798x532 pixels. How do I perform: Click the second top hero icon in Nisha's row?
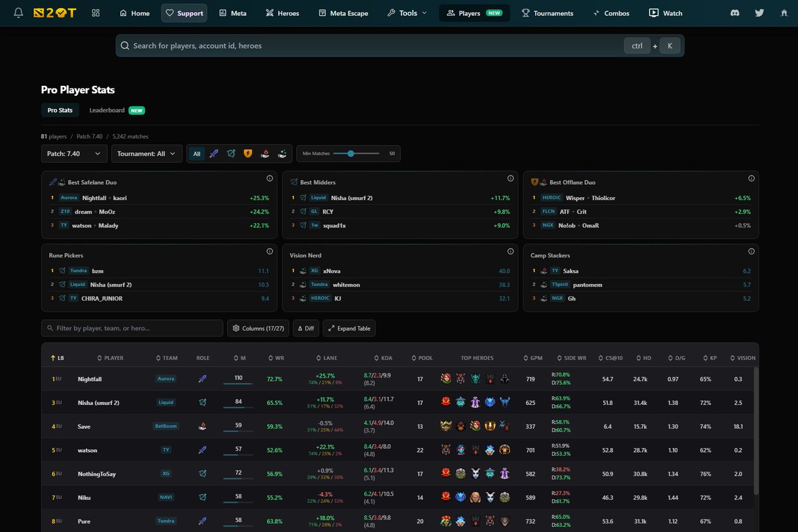coord(461,402)
